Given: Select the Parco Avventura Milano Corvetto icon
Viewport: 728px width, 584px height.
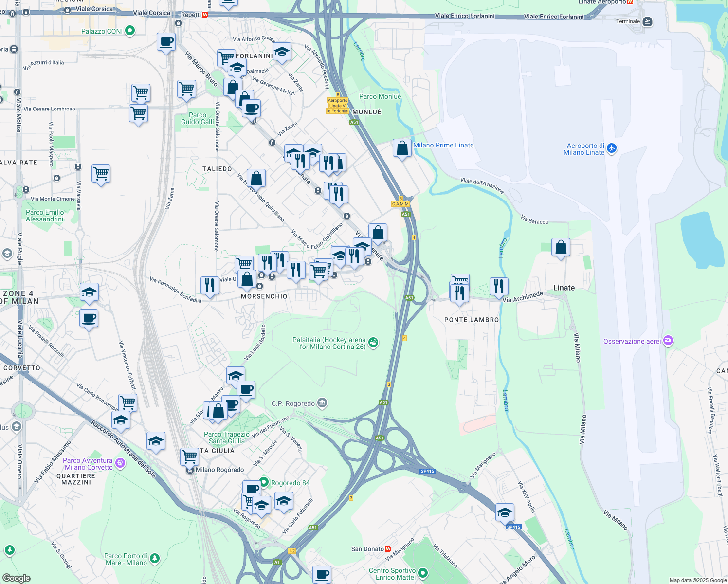Looking at the screenshot, I should click(x=120, y=463).
